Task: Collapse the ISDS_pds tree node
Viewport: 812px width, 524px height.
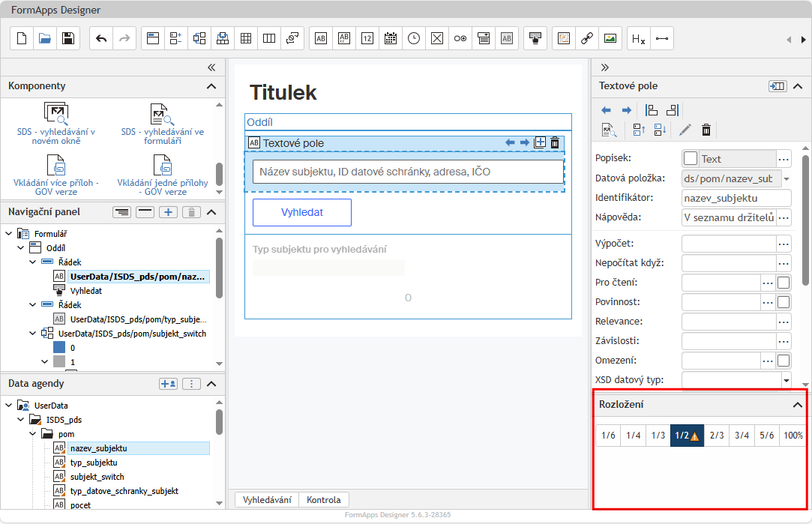Action: (x=21, y=419)
